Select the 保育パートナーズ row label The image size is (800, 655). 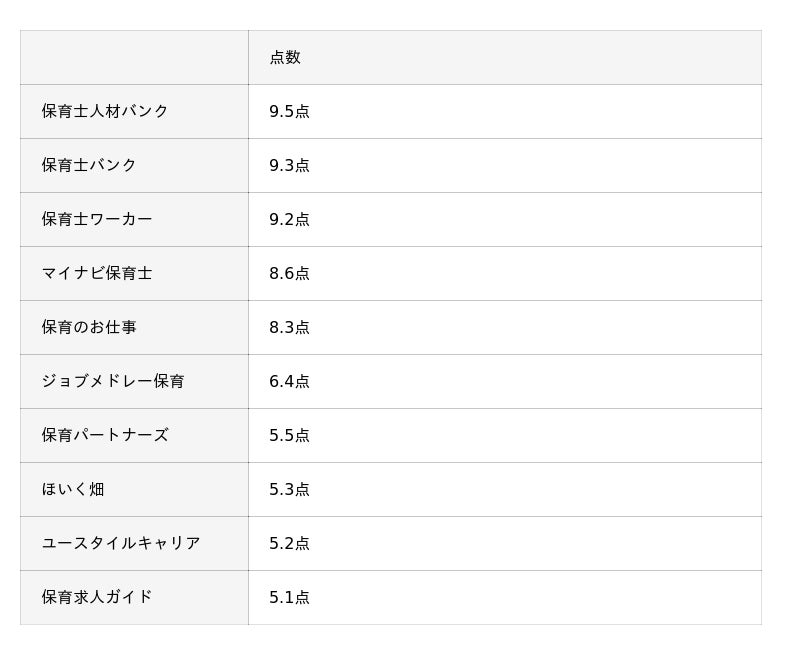point(105,435)
